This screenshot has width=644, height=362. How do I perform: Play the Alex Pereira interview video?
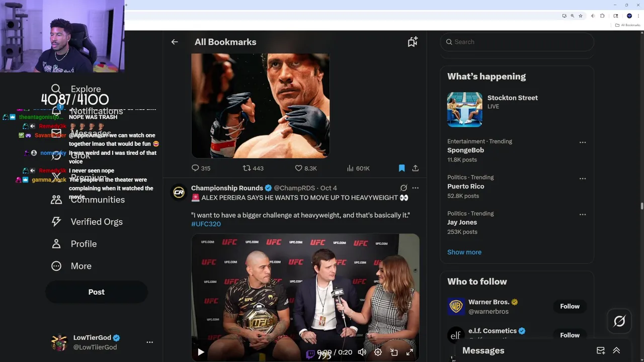[x=201, y=352]
